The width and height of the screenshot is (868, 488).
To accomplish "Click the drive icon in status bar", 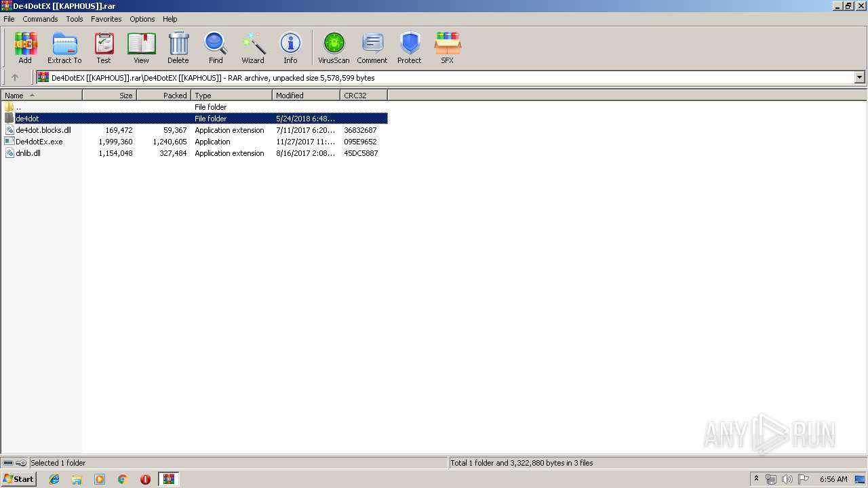I will click(x=8, y=463).
